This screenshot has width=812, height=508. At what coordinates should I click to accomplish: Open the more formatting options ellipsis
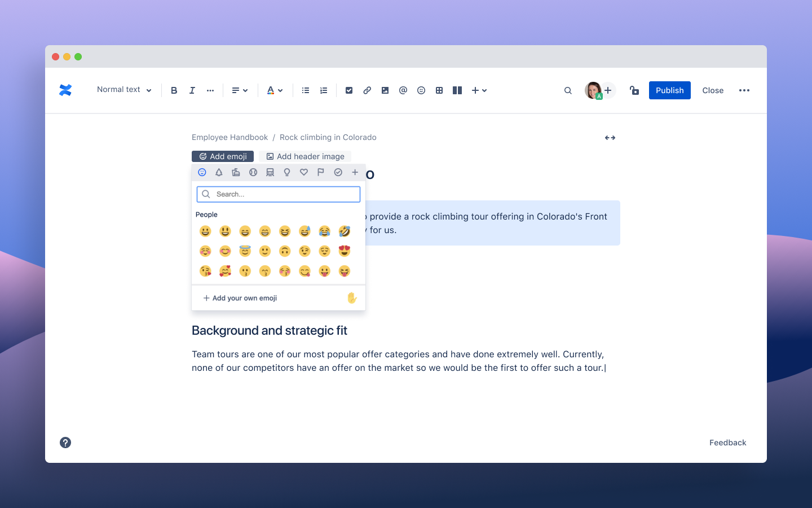pyautogui.click(x=210, y=90)
